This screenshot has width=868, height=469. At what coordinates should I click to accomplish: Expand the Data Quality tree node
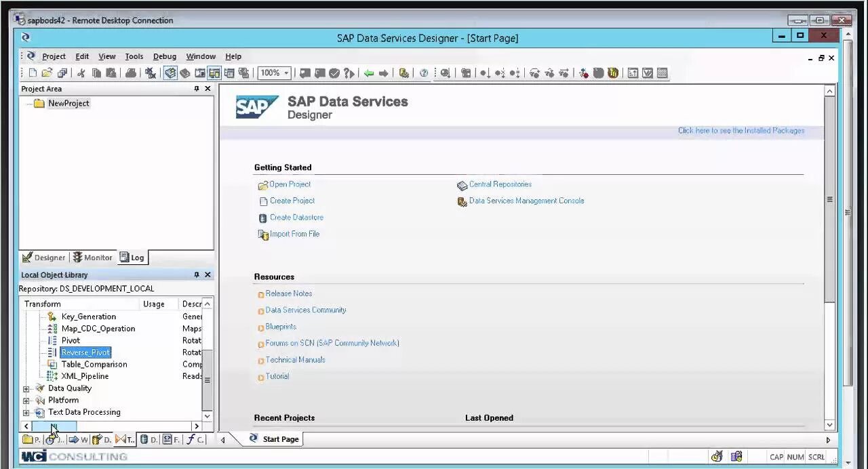(26, 388)
